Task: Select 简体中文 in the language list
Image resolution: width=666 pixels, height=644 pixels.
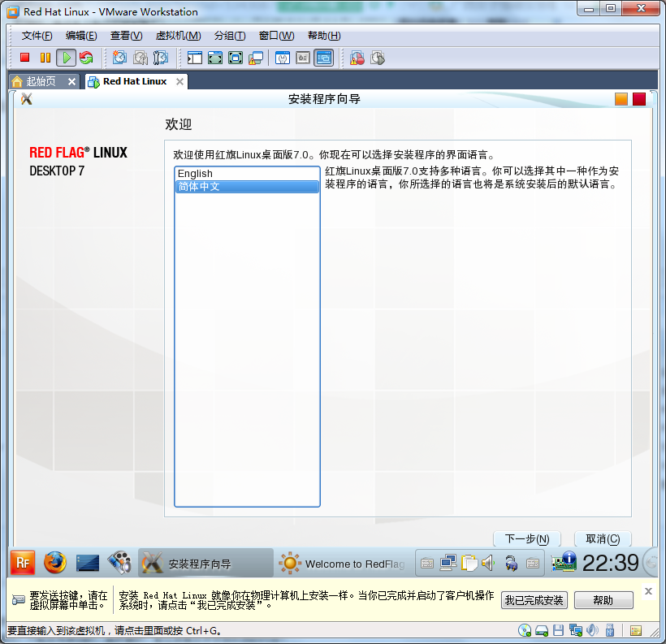Action: (247, 187)
